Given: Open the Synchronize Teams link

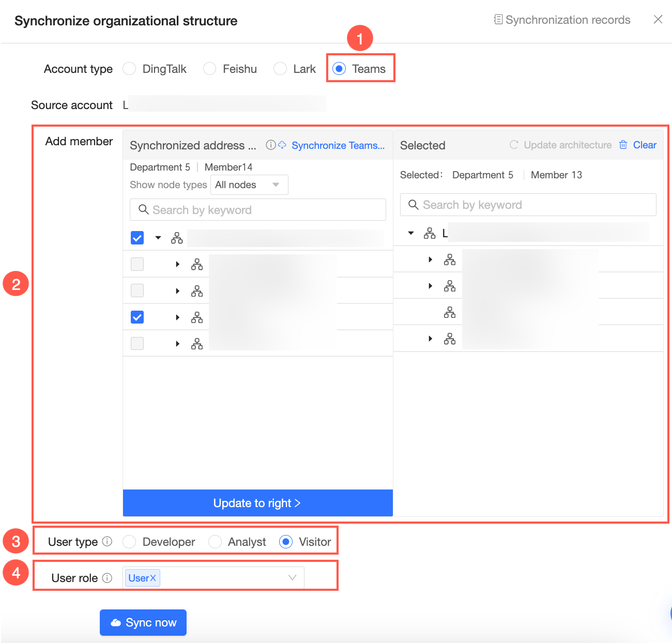Looking at the screenshot, I should [x=338, y=145].
